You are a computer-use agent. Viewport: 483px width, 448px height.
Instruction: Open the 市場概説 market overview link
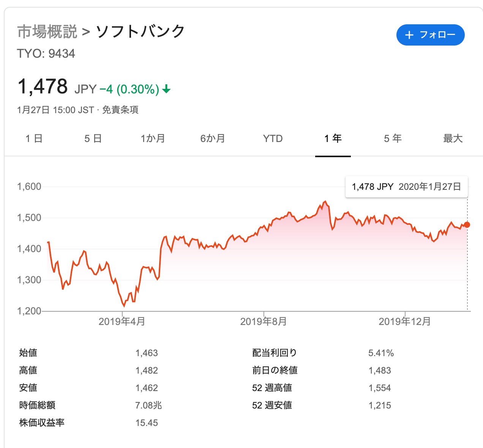click(x=47, y=32)
